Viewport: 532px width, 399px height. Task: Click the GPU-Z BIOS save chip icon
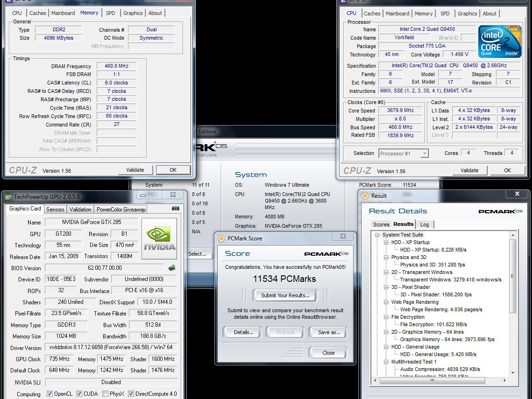pos(172,268)
